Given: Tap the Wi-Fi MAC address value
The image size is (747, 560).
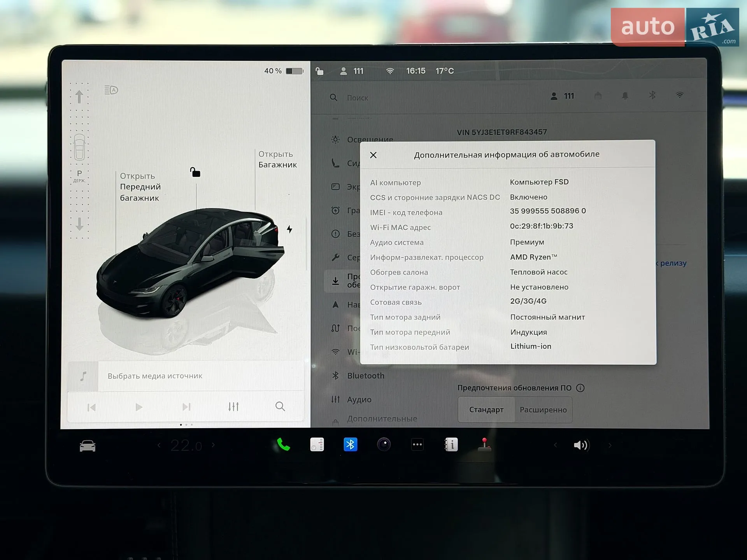Looking at the screenshot, I should 542,226.
